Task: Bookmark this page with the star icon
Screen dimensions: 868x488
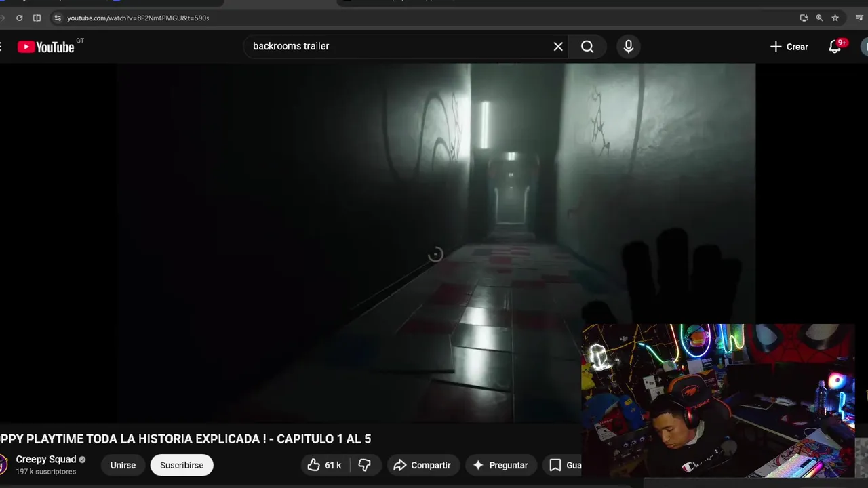Action: tap(835, 18)
